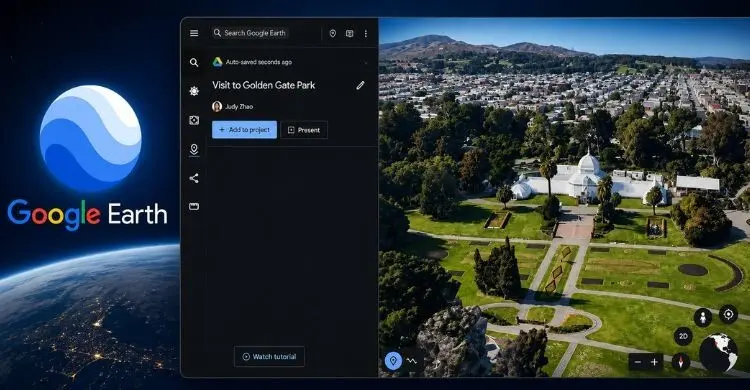Click the compass icon
This screenshot has height=390, width=750.
680,362
